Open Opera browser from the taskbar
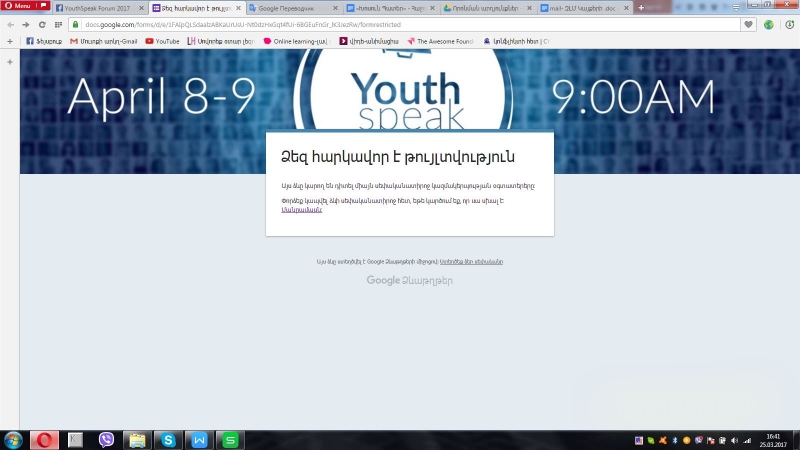The height and width of the screenshot is (450, 800). coord(44,440)
